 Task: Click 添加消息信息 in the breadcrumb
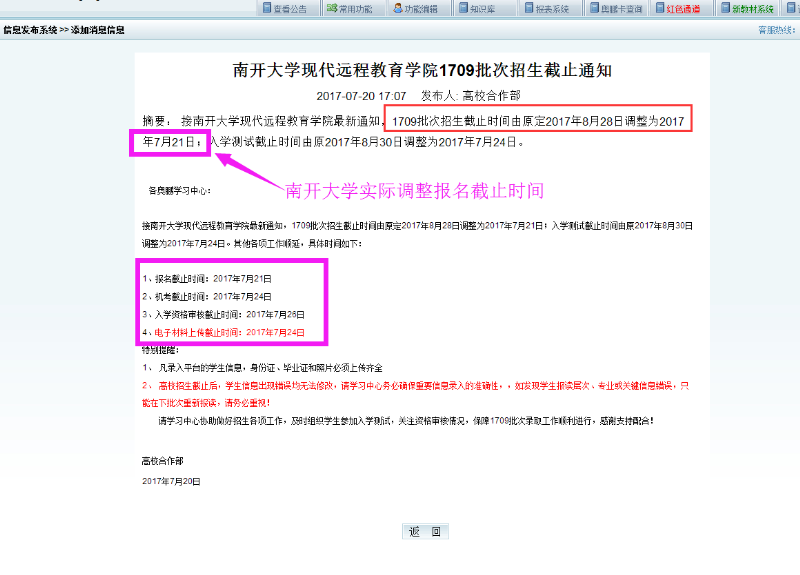pyautogui.click(x=97, y=30)
